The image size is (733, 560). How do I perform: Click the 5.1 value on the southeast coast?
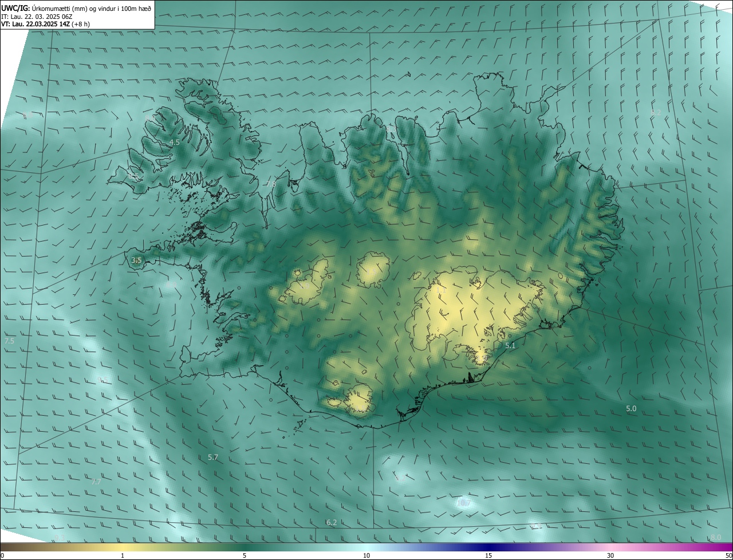point(510,345)
